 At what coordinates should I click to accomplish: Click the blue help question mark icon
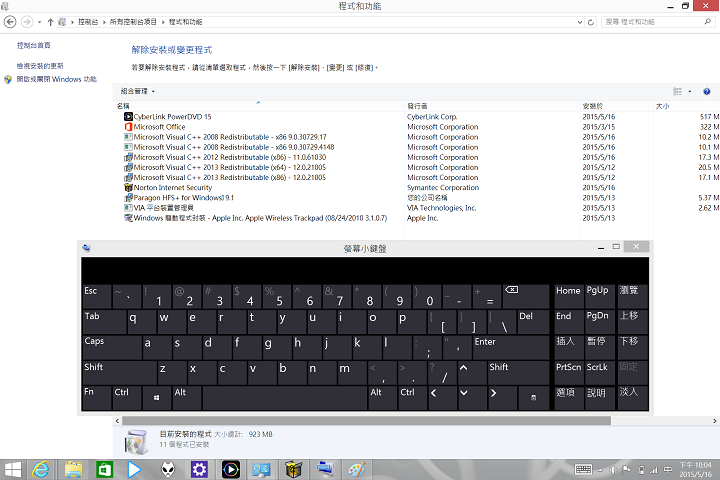707,91
